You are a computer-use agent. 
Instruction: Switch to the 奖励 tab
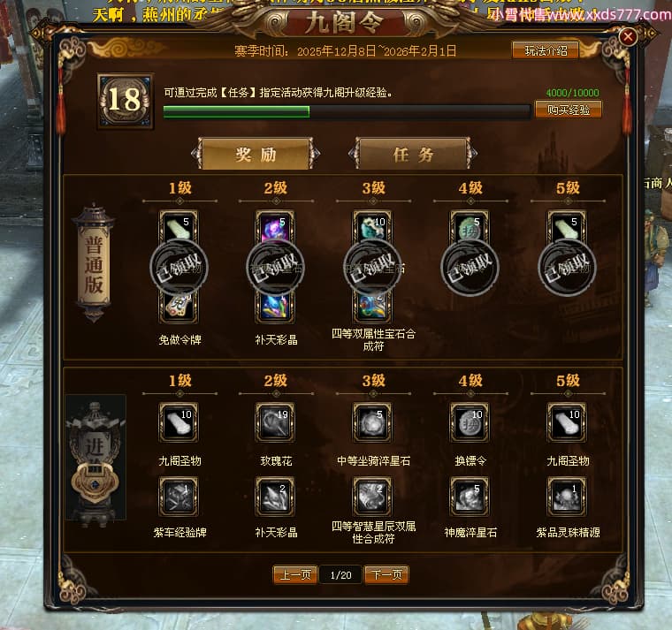click(x=256, y=154)
